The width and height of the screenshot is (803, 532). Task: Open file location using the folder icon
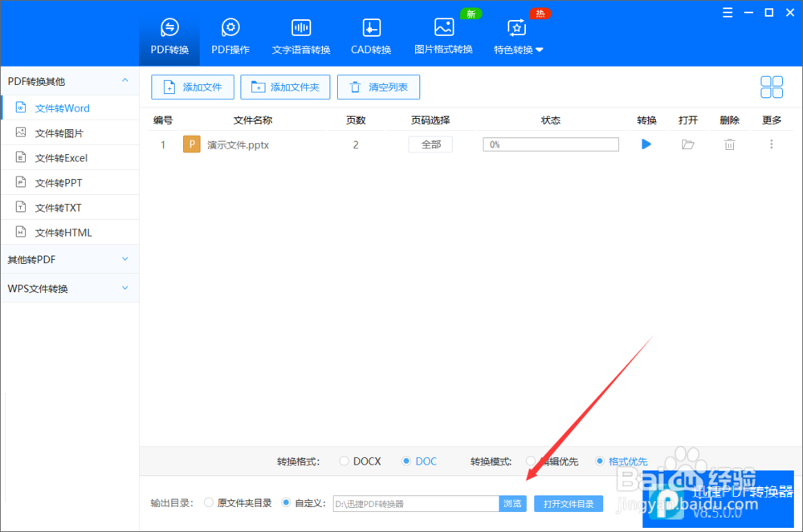pyautogui.click(x=688, y=144)
